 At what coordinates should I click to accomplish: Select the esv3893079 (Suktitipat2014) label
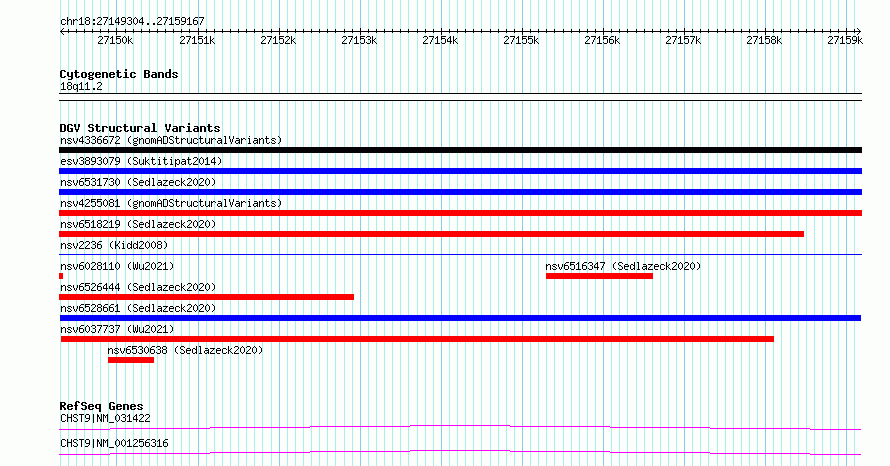pyautogui.click(x=141, y=161)
